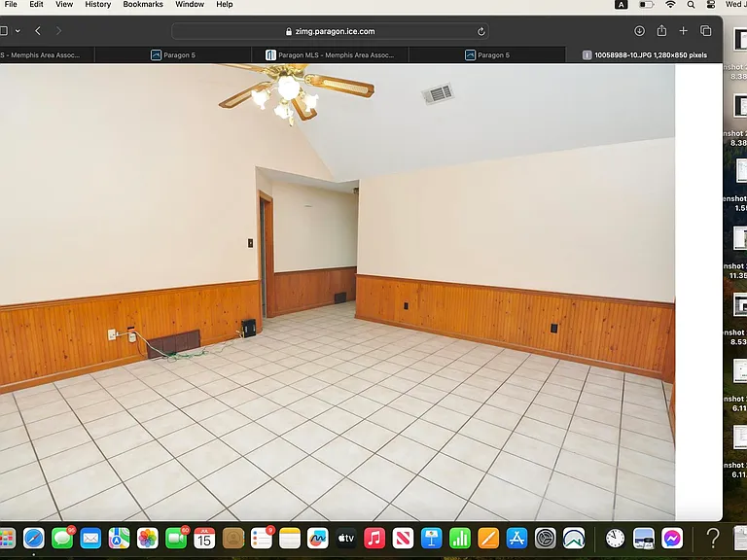Viewport: 747px width, 560px height.
Task: Reload the zimg.paragon.ice.com page
Action: pos(481,31)
